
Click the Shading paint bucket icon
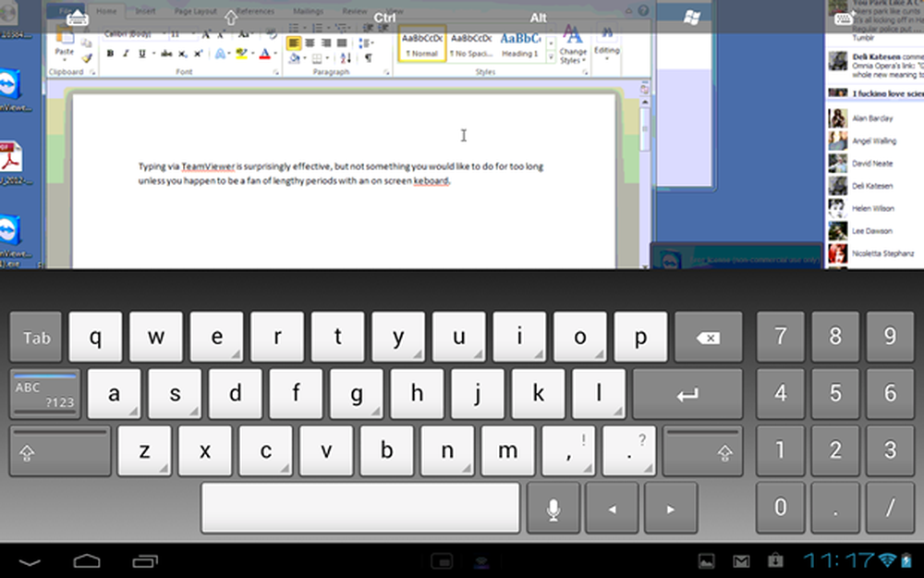[295, 57]
